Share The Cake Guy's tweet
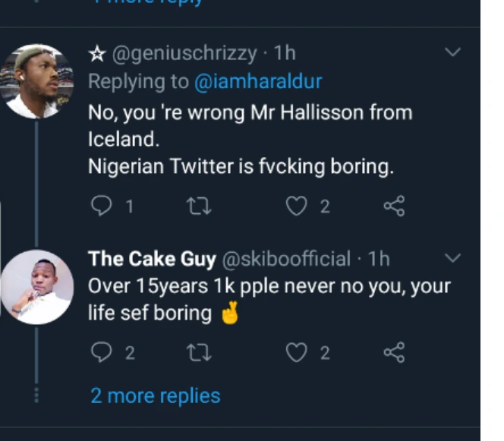The height and width of the screenshot is (441, 504). [x=394, y=352]
